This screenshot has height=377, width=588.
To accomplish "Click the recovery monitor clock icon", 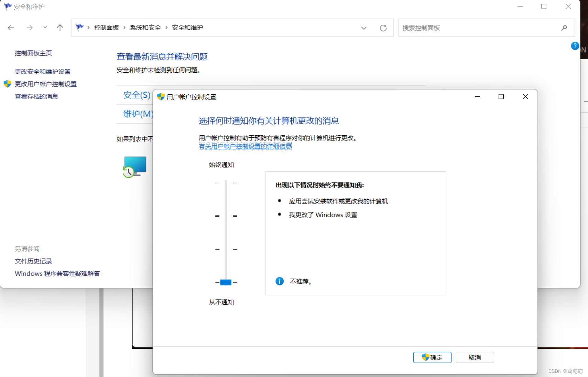I will (x=134, y=167).
